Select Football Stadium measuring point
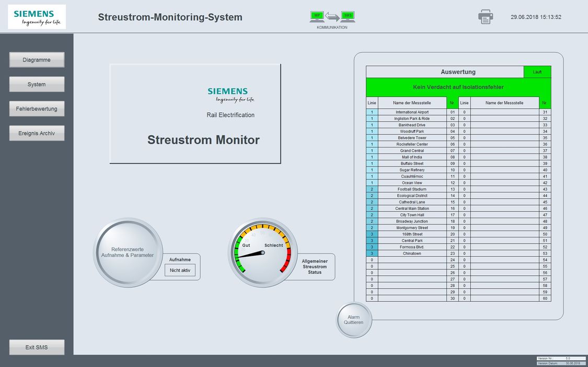This screenshot has height=367, width=588. click(412, 189)
